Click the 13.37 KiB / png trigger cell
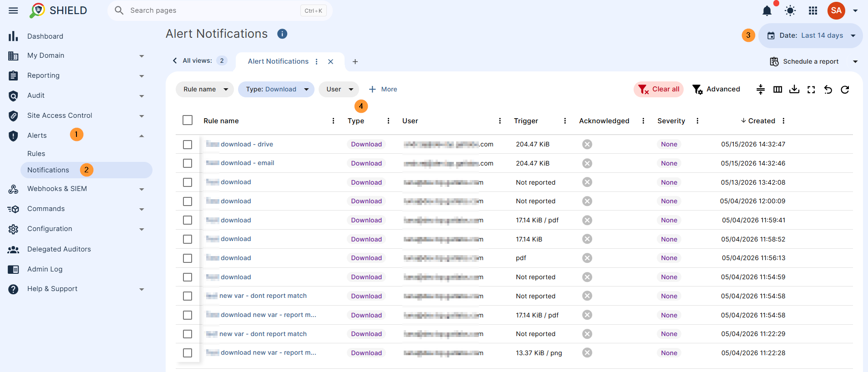 click(x=539, y=353)
